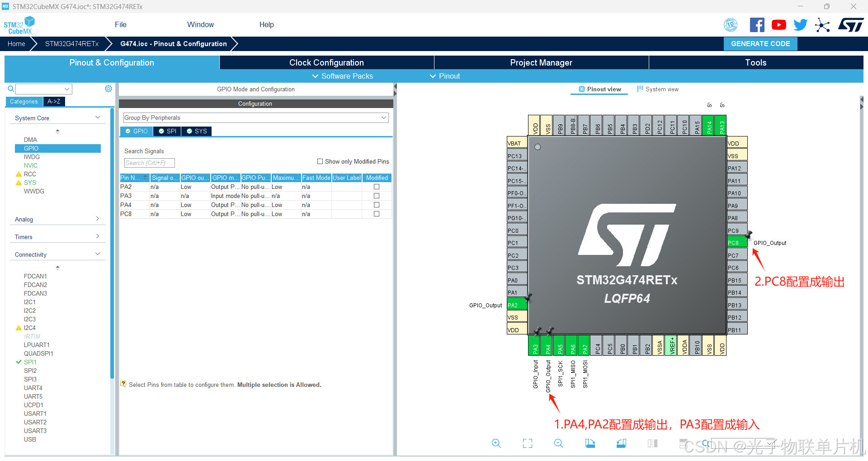Select the green PC8 pin on chip
This screenshot has height=461, width=868.
[737, 243]
